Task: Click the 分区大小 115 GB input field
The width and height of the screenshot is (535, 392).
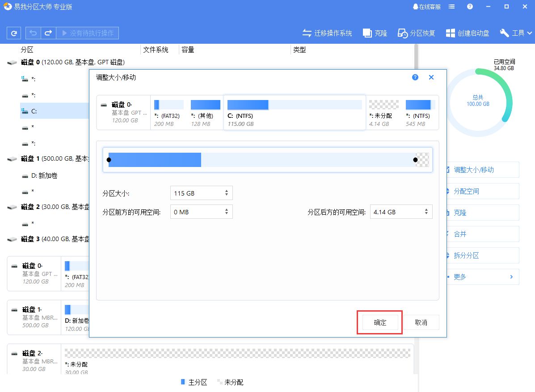Action: click(201, 193)
